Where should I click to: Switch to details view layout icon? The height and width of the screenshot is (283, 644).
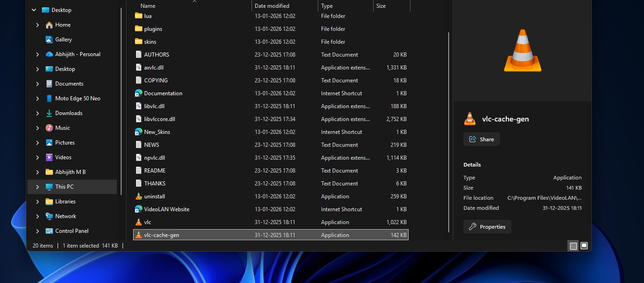pyautogui.click(x=573, y=246)
